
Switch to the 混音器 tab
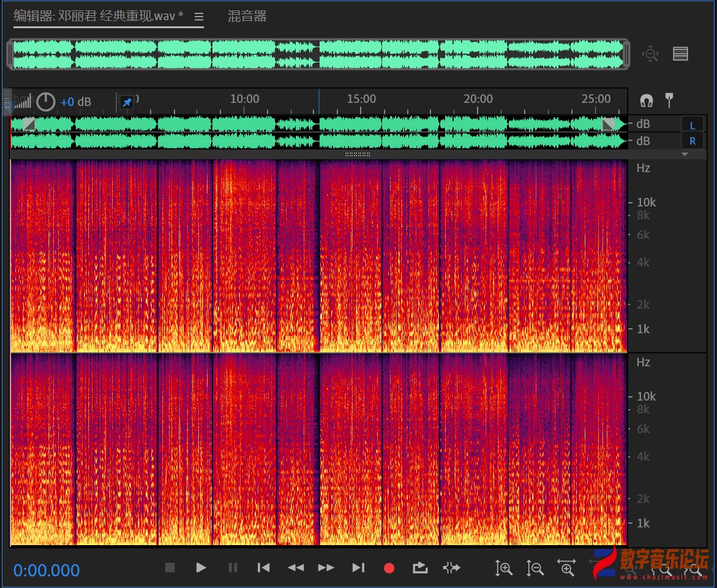(x=247, y=17)
